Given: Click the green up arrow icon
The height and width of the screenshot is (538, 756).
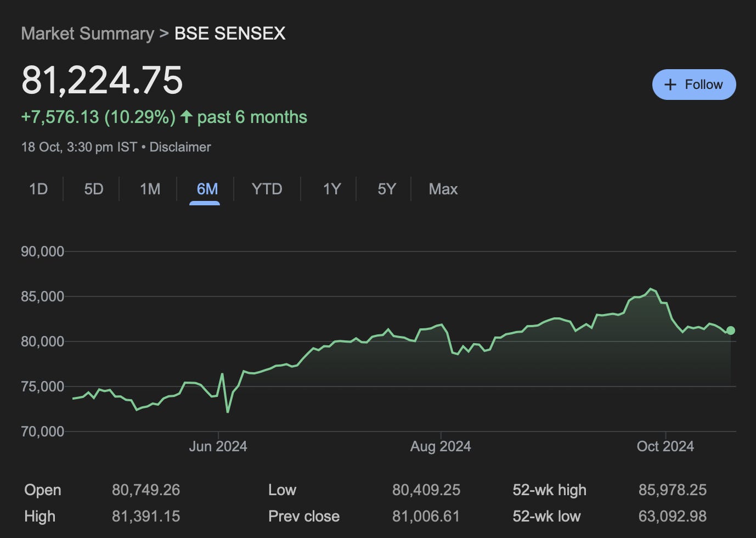Looking at the screenshot, I should 187,116.
